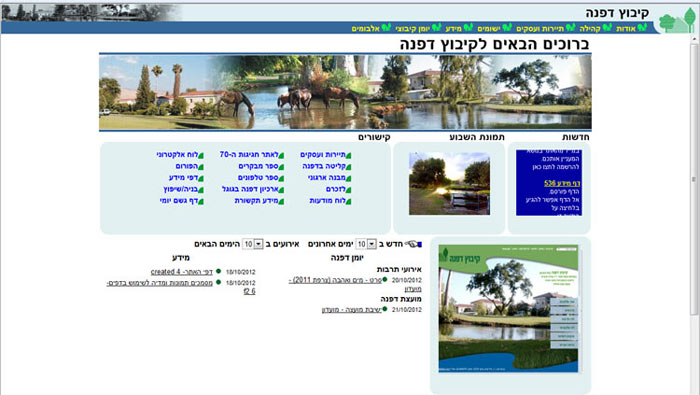Click green triangle icon next to לוח אלקטרוני
The height and width of the screenshot is (395, 700).
[201, 155]
